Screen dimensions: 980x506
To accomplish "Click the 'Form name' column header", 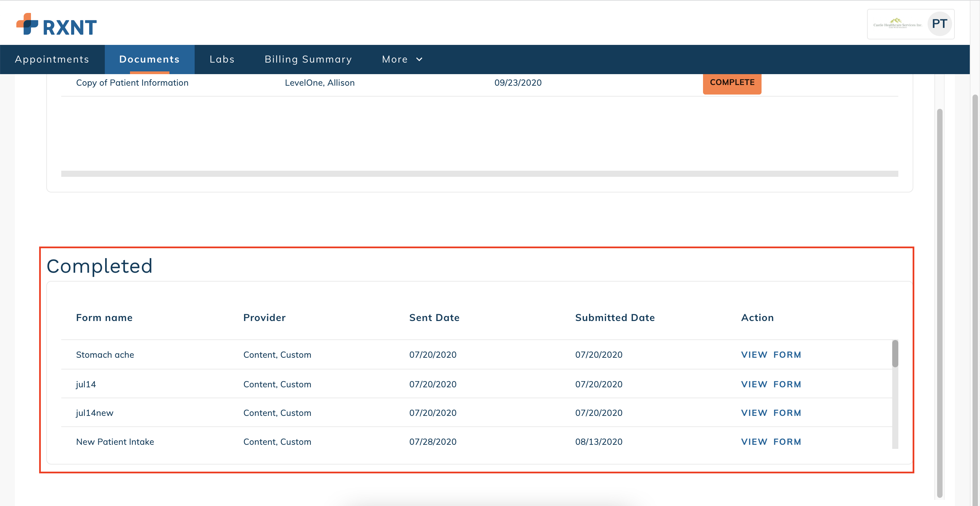I will [x=104, y=318].
